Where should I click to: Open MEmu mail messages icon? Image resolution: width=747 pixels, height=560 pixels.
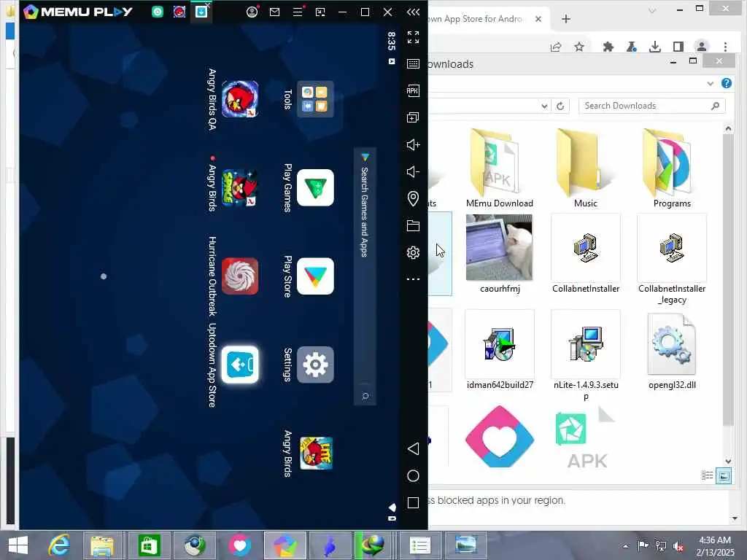[274, 12]
